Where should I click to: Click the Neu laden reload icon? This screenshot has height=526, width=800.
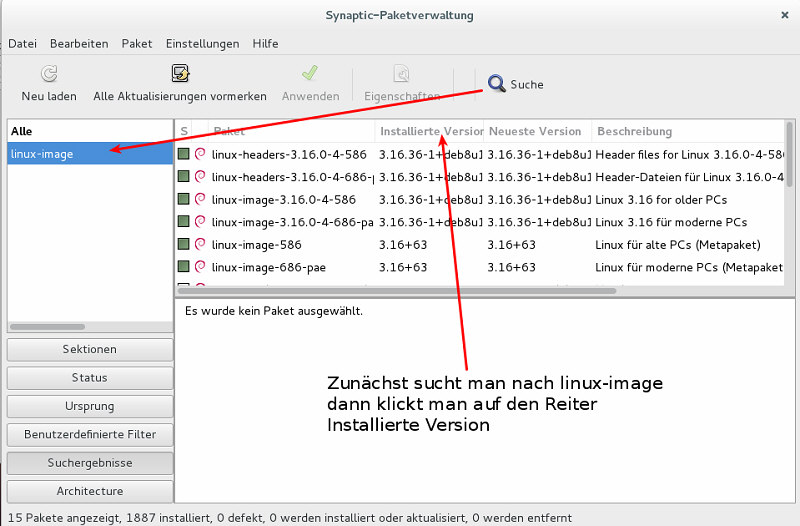click(x=48, y=74)
